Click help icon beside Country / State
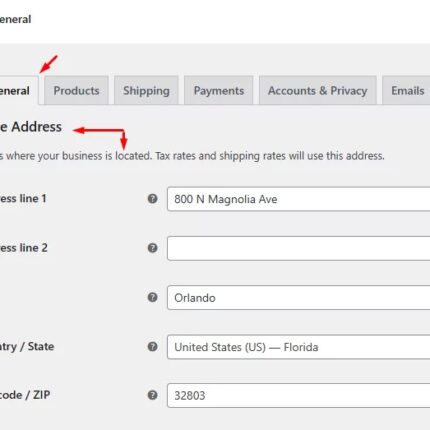This screenshot has height=430, width=430. [x=152, y=347]
